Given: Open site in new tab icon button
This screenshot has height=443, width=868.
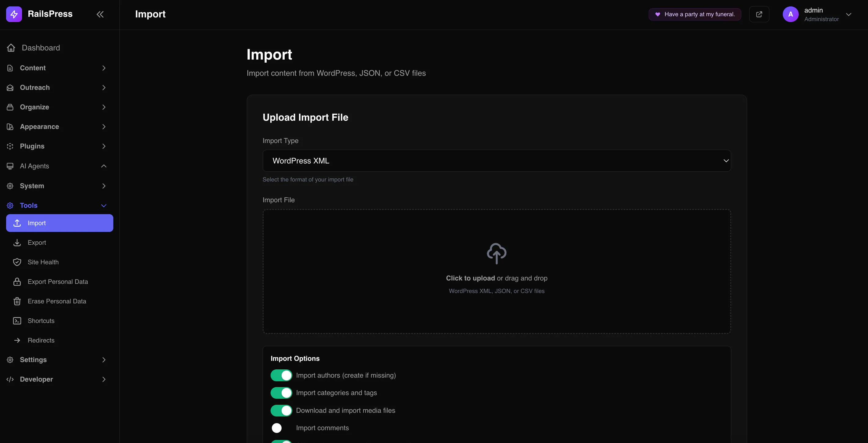Looking at the screenshot, I should coord(759,14).
